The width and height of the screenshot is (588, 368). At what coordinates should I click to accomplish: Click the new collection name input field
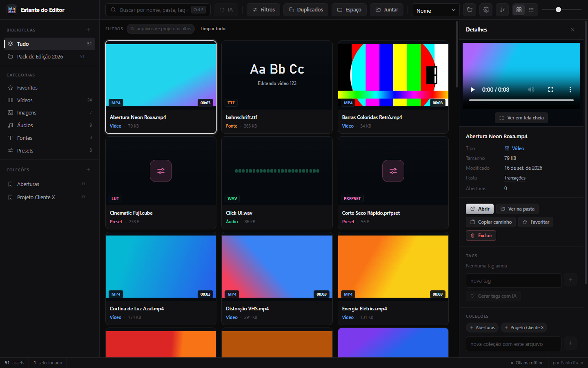pyautogui.click(x=514, y=344)
